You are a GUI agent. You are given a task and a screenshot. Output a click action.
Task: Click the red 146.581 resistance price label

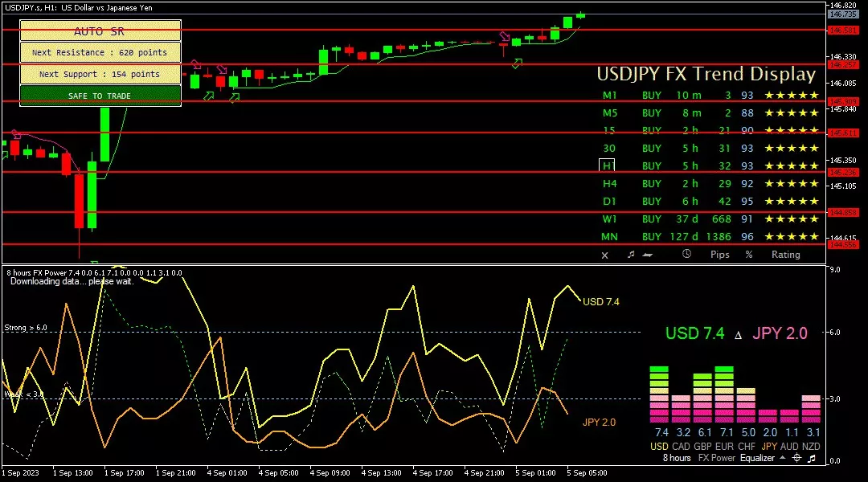pos(843,31)
